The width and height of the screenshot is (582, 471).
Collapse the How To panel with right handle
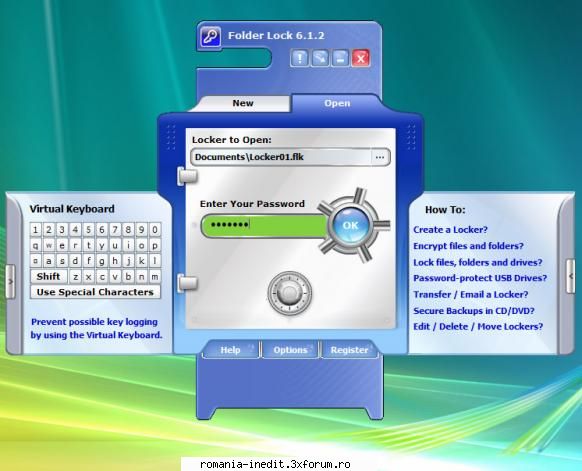tap(571, 276)
